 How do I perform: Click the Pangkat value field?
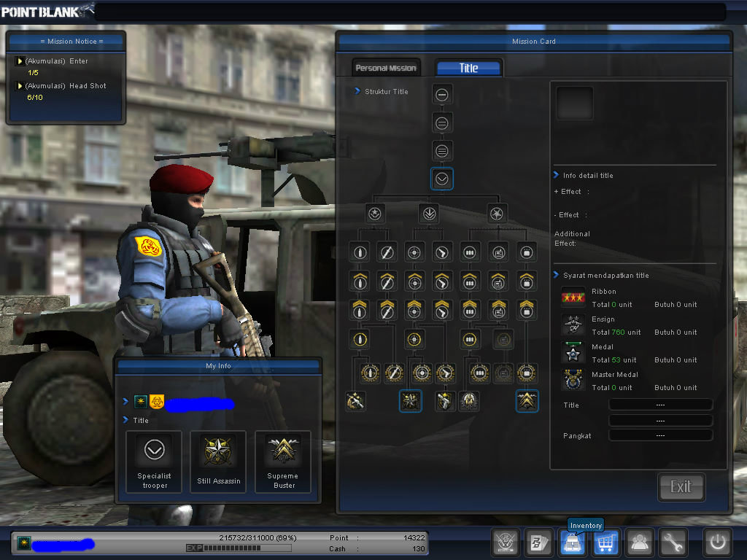point(661,435)
